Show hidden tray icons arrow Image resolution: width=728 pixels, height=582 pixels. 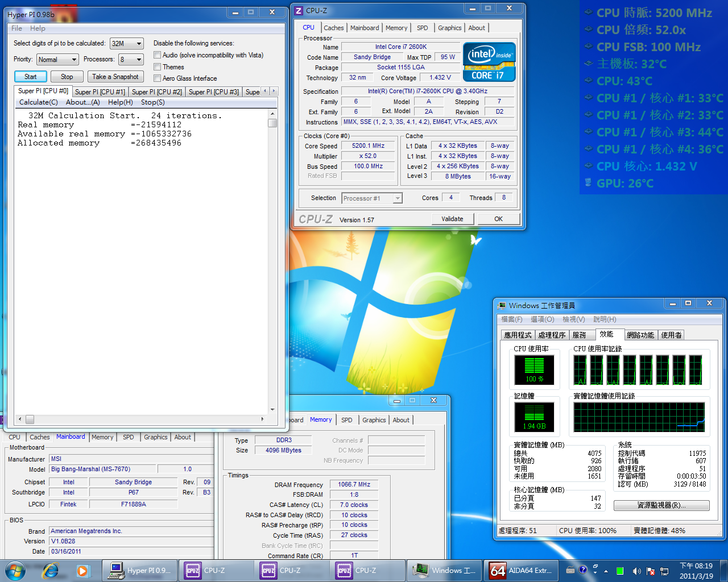click(606, 571)
